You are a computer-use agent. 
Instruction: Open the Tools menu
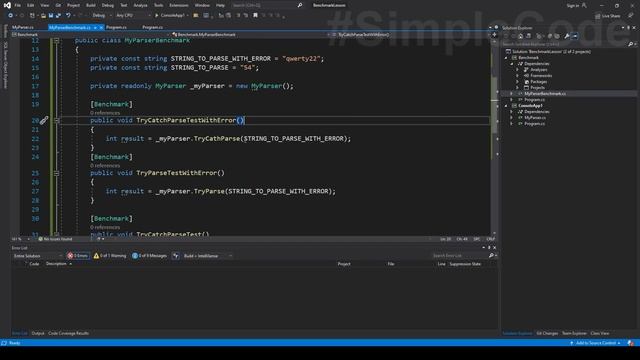point(158,5)
